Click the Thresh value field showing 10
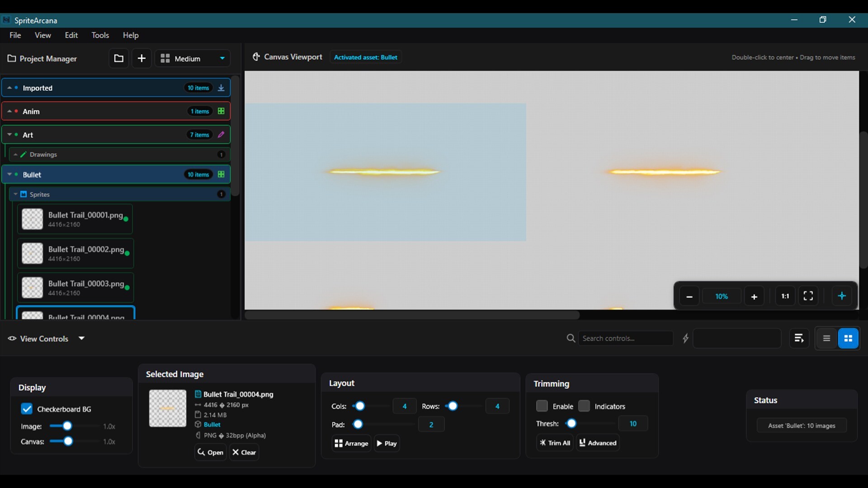This screenshot has width=868, height=488. pyautogui.click(x=633, y=423)
